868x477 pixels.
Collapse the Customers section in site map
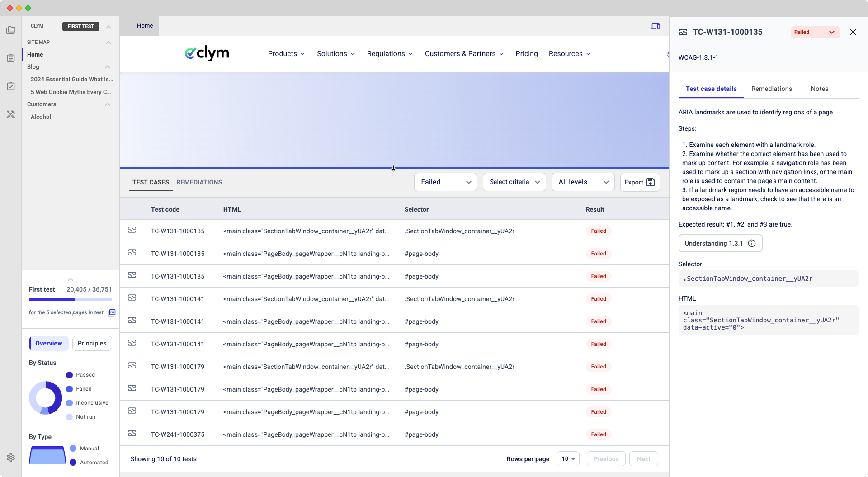(x=108, y=104)
